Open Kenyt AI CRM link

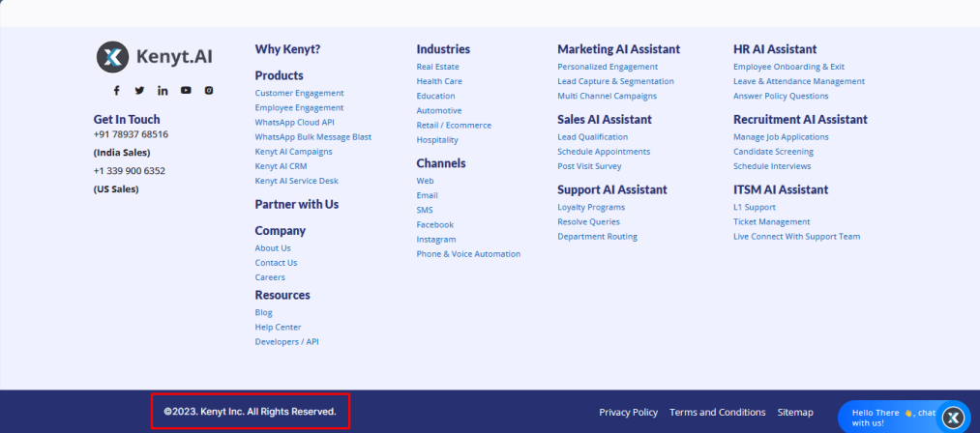pyautogui.click(x=281, y=166)
